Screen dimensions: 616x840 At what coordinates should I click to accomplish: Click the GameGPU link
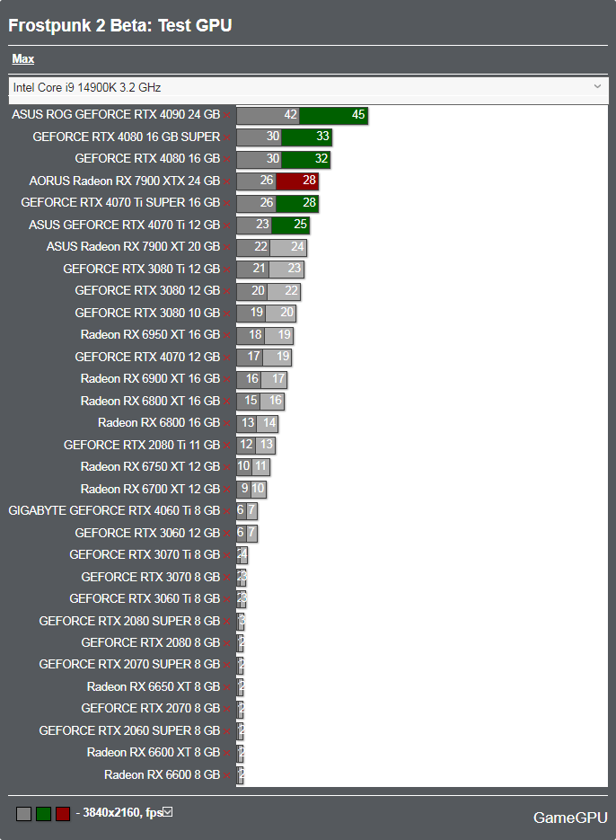coord(570,818)
